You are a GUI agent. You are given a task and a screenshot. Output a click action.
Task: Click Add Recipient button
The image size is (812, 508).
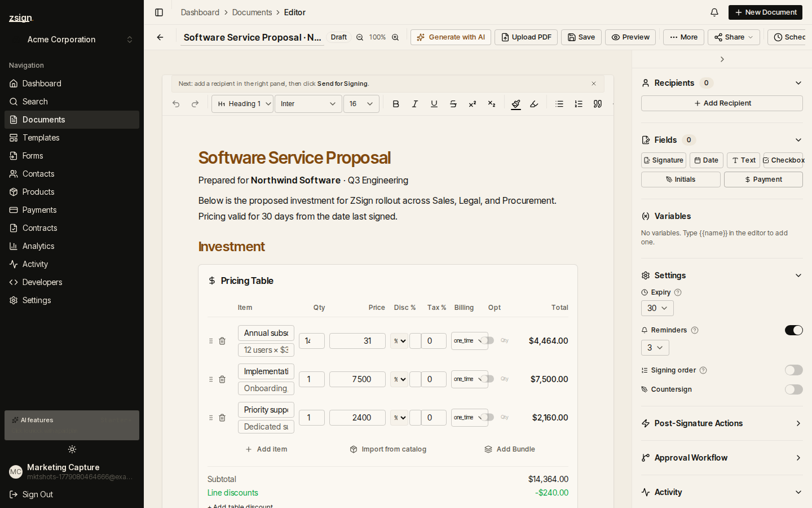(x=722, y=103)
